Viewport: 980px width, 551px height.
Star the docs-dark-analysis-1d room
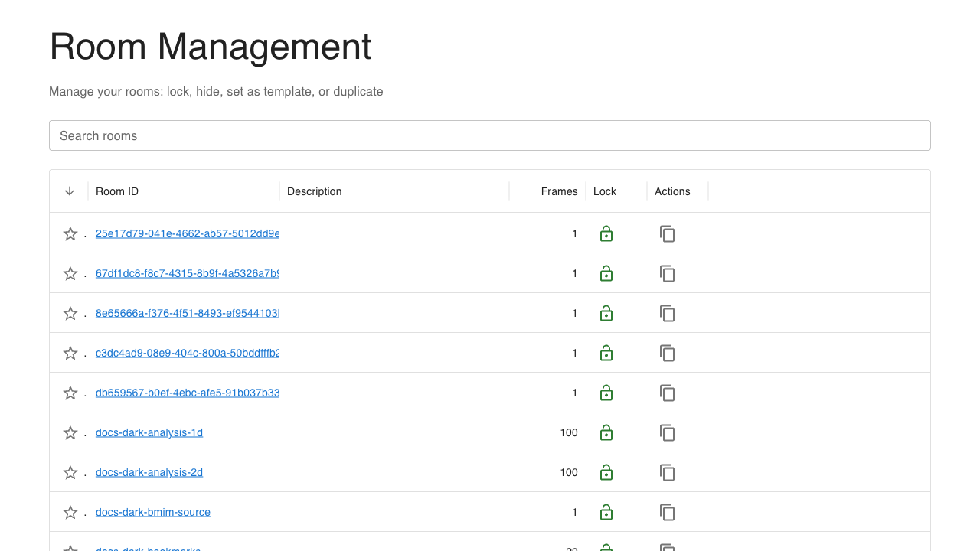click(70, 432)
